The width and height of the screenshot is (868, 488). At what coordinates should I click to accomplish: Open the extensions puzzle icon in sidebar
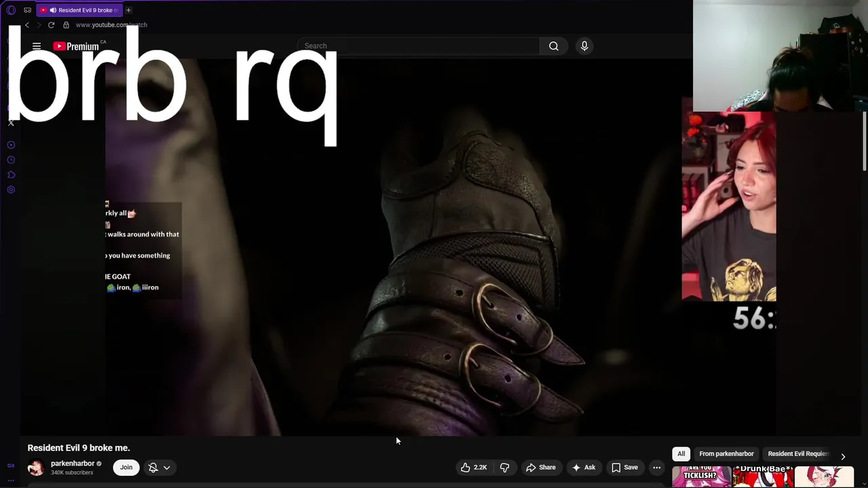11,175
